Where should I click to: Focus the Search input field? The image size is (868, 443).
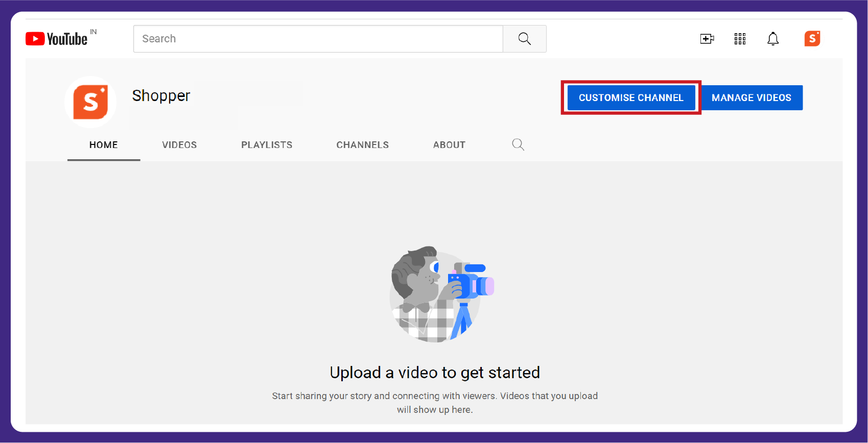[318, 39]
